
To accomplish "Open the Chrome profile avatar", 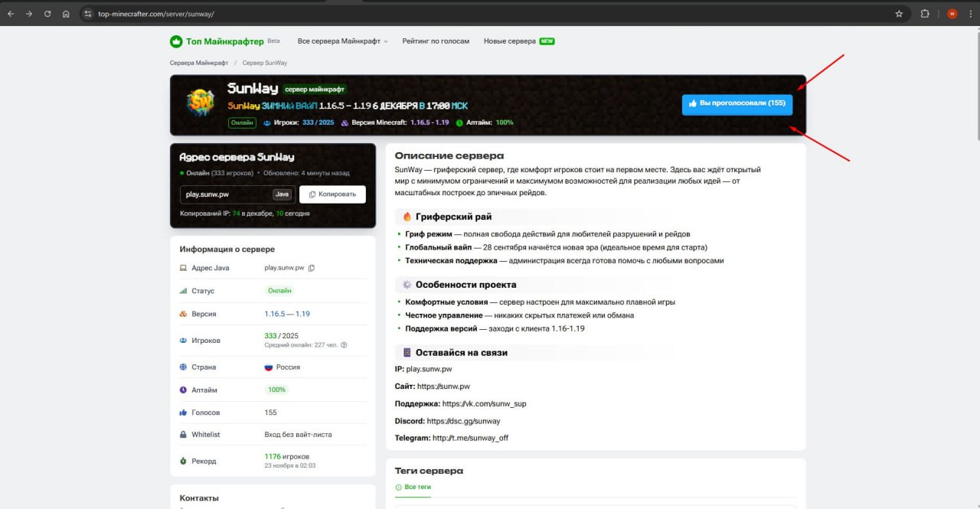I will [x=952, y=14].
